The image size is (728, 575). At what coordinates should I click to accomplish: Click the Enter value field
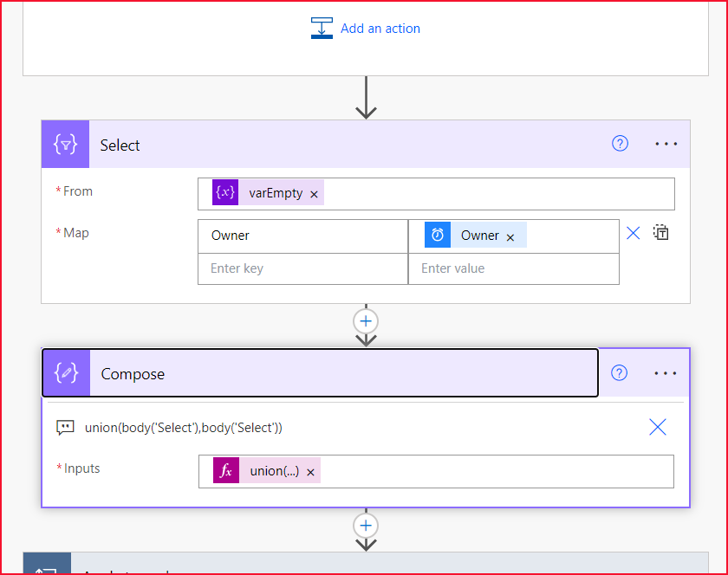(x=513, y=268)
